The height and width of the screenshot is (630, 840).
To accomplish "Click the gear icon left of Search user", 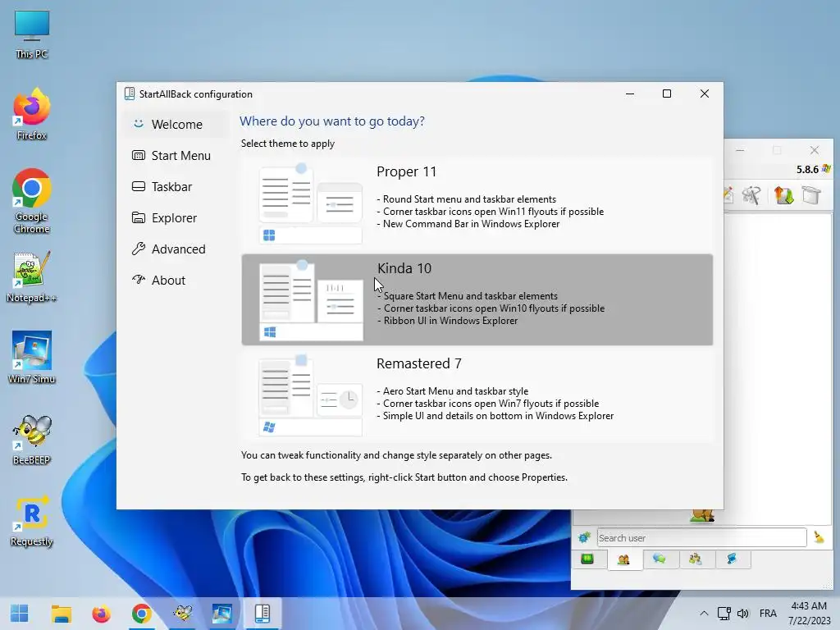I will coord(584,537).
